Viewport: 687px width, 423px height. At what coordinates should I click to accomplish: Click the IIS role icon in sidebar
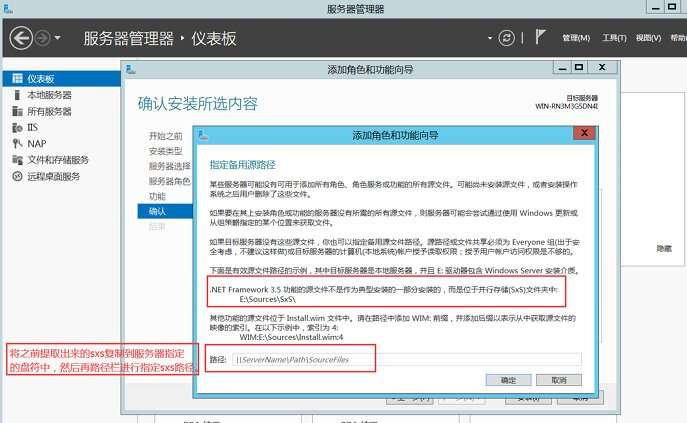click(x=18, y=128)
